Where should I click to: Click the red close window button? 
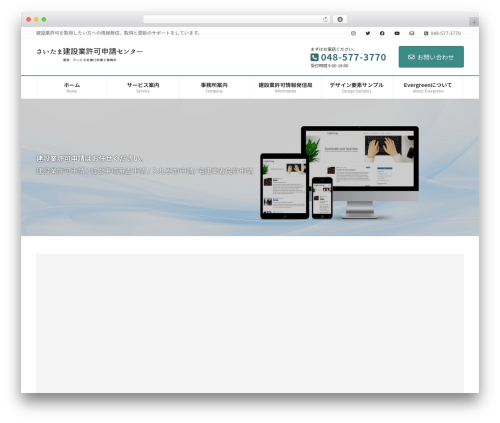click(x=29, y=19)
